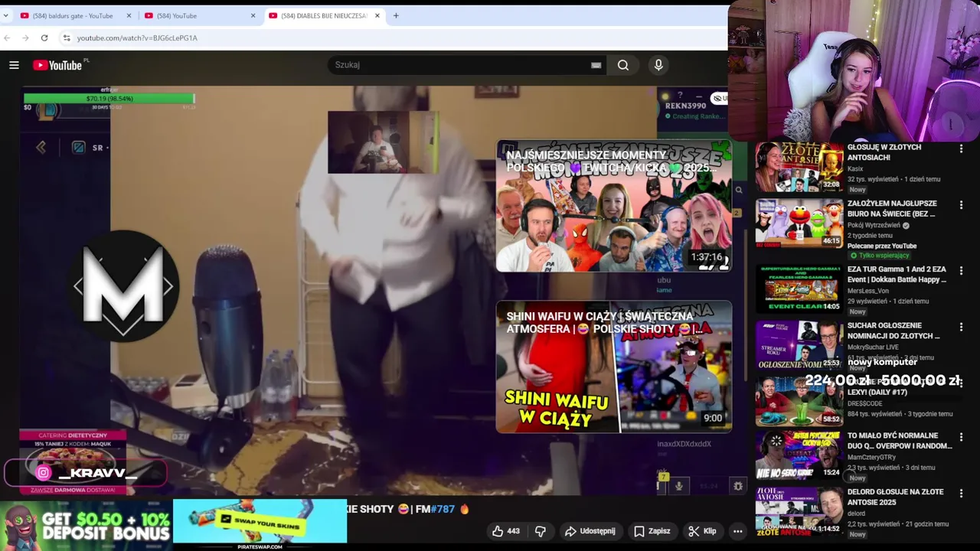
Task: Open Kasix channel name
Action: pos(856,168)
